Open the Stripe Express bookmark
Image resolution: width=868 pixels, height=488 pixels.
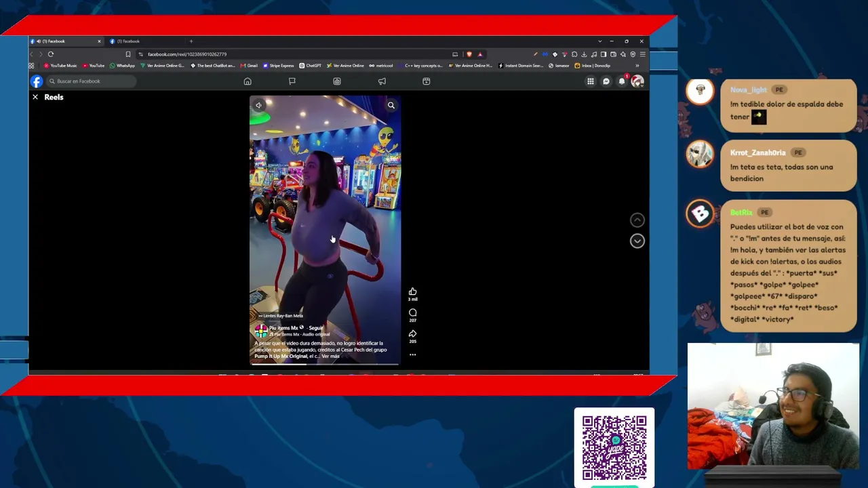click(279, 66)
